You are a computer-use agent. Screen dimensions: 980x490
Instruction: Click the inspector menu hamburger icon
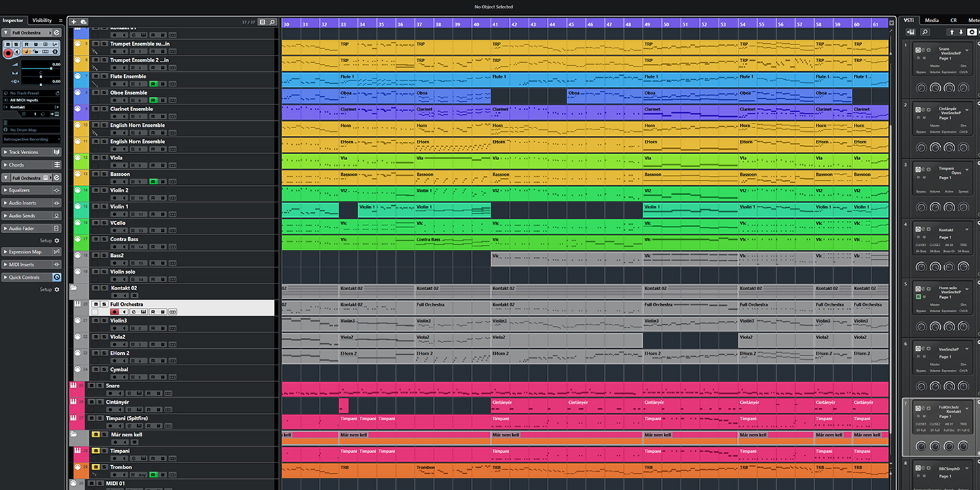[x=61, y=20]
